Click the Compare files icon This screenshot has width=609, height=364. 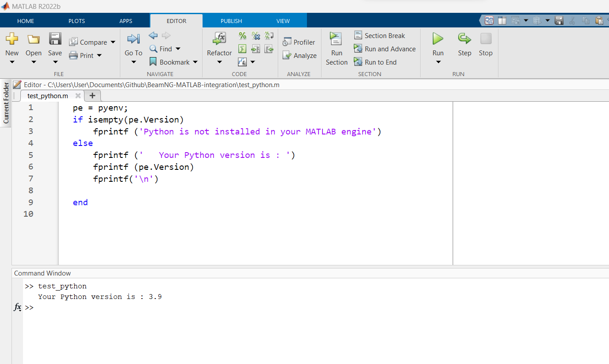[73, 42]
